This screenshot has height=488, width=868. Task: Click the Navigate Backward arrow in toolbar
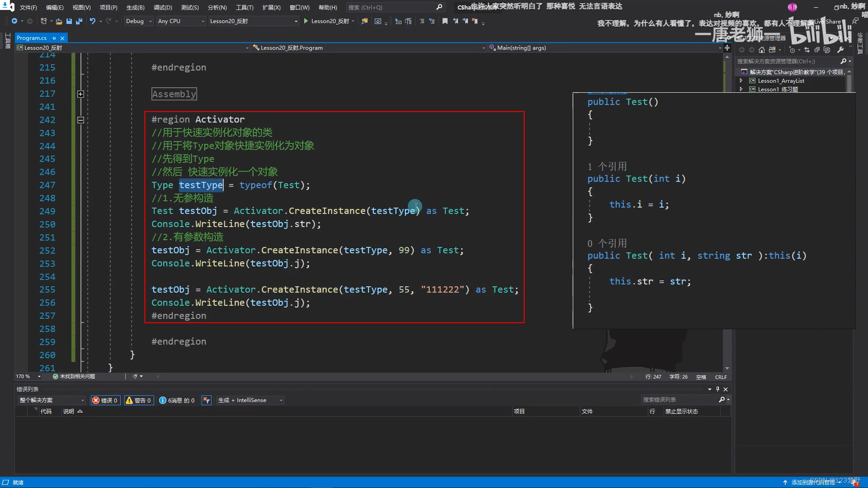tap(14, 21)
